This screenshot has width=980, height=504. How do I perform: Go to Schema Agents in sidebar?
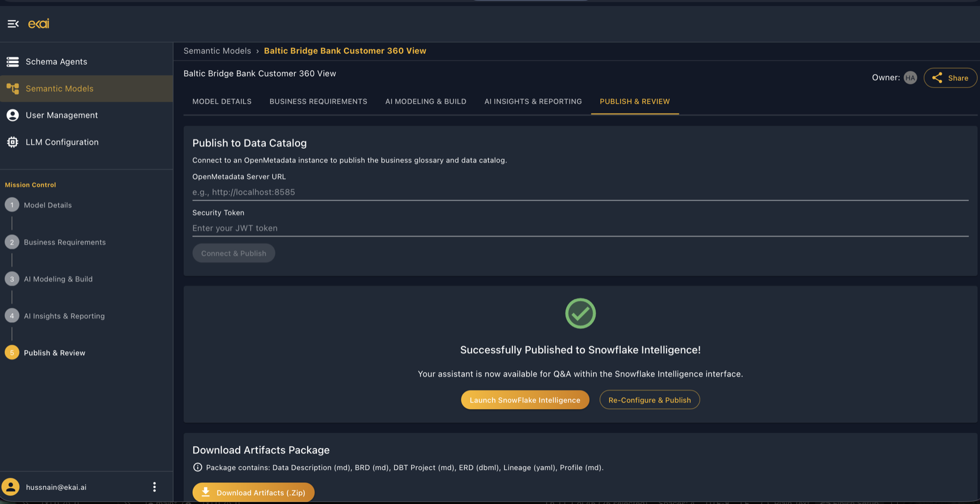tap(87, 62)
